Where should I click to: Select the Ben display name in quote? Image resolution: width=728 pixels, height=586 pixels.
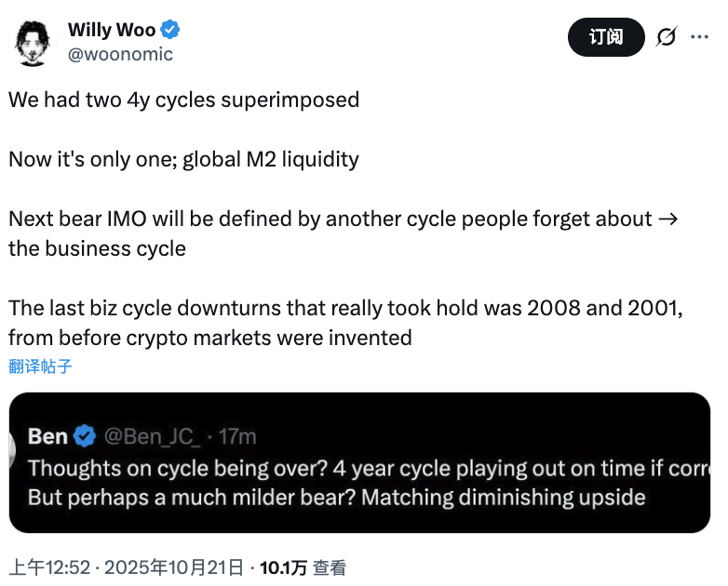click(x=47, y=435)
